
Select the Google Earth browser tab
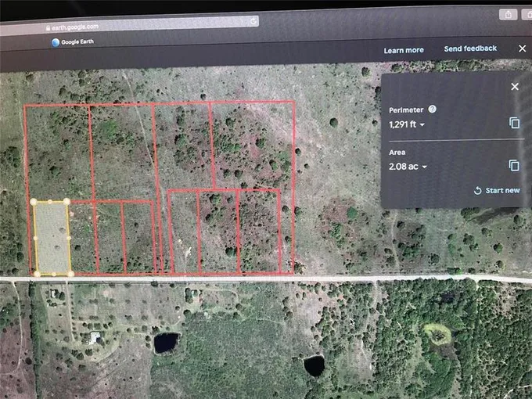(x=73, y=42)
